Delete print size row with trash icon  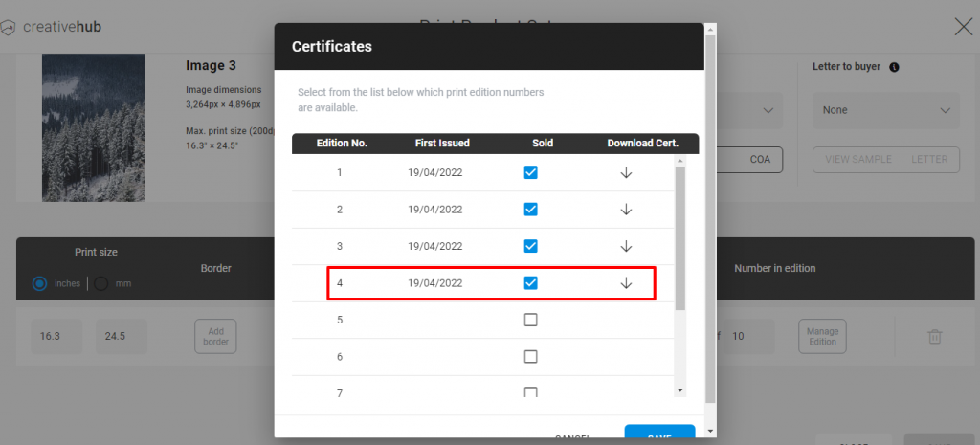[934, 336]
